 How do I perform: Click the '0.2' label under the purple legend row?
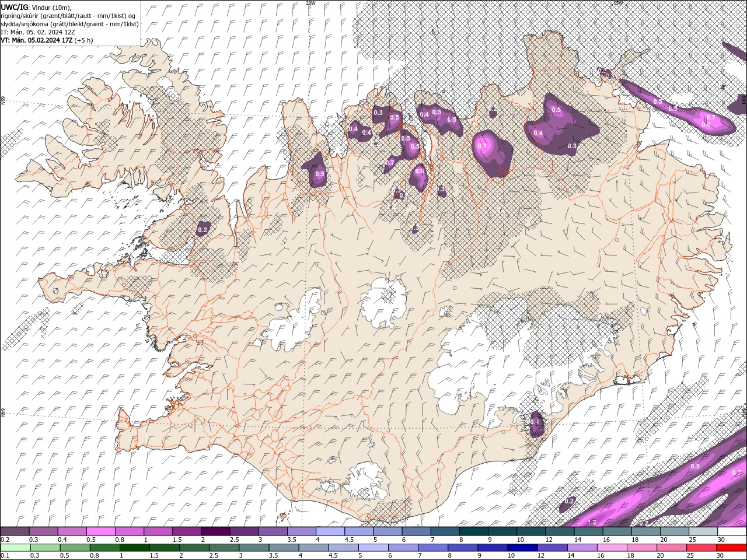click(x=5, y=540)
